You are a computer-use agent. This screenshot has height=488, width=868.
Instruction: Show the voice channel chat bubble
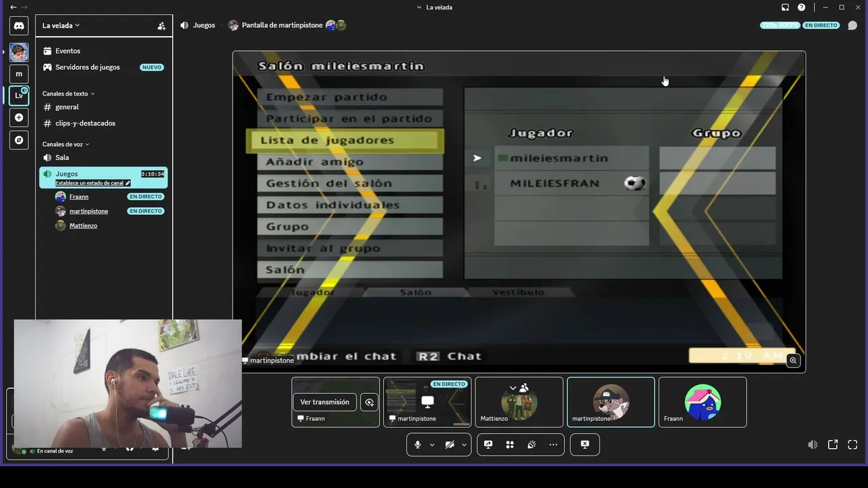(x=852, y=26)
